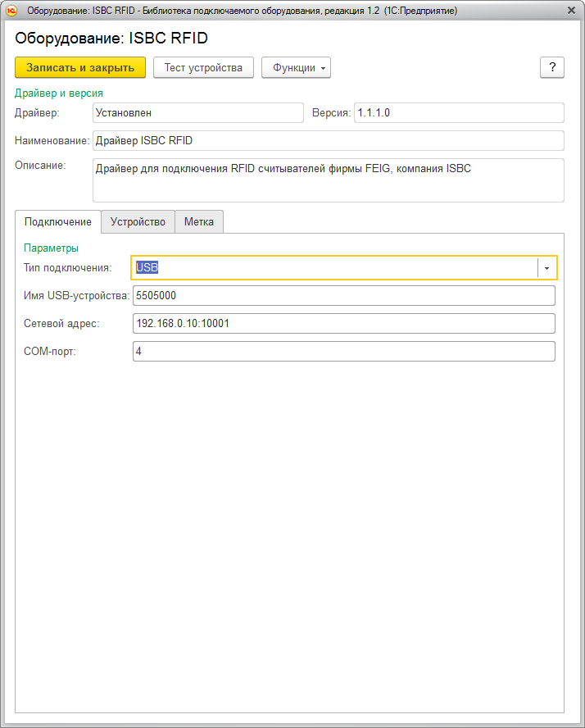Viewport: 585px width, 728px height.
Task: Click the 'Тип подключения:' label
Action: [x=68, y=268]
